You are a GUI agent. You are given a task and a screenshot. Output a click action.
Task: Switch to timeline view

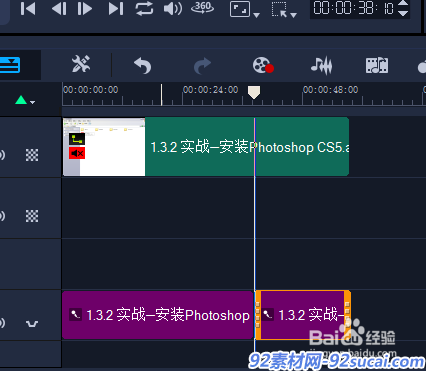(10, 65)
